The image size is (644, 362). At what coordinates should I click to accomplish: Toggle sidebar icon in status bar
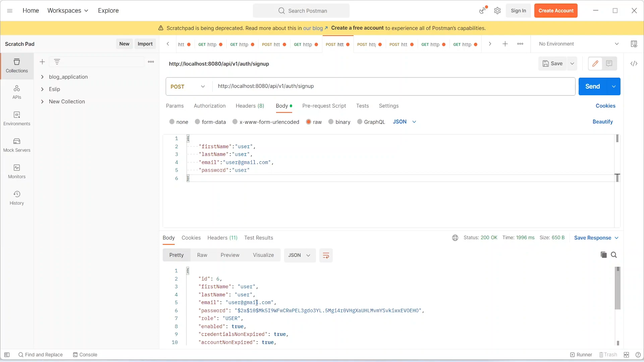(x=7, y=355)
